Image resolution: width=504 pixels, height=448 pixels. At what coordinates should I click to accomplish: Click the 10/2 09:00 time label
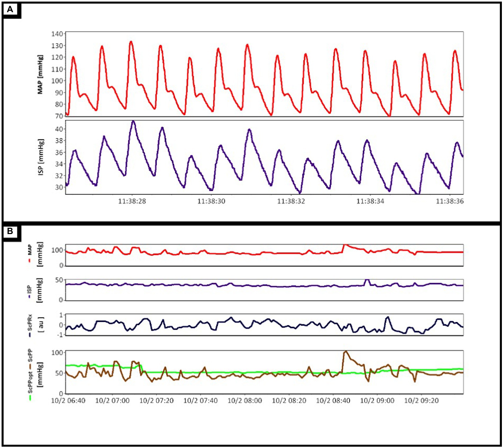tap(377, 401)
